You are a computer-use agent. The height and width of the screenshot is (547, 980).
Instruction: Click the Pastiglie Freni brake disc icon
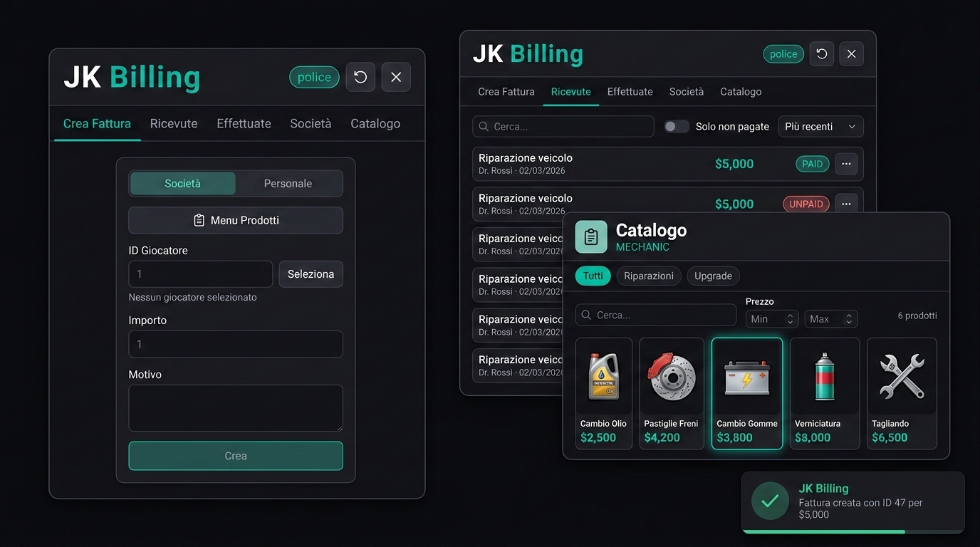coord(671,376)
